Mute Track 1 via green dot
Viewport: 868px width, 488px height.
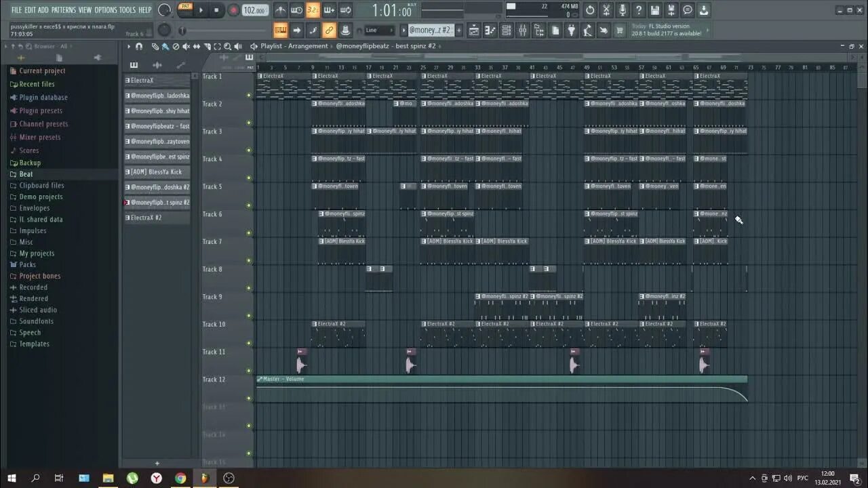(249, 96)
